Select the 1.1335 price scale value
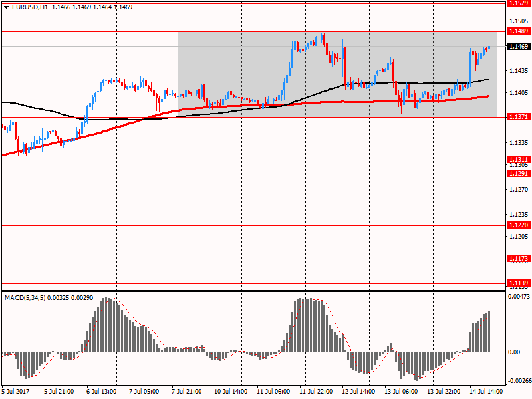Image resolution: width=532 pixels, height=399 pixels. (519, 142)
